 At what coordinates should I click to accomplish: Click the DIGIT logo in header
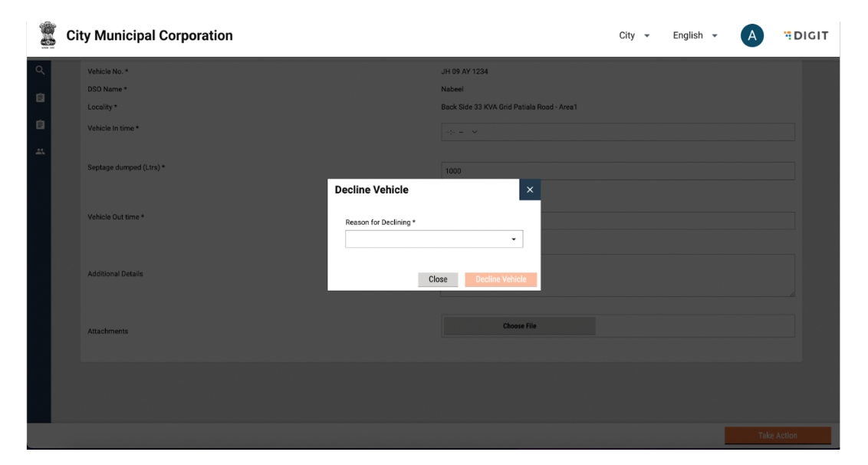805,36
